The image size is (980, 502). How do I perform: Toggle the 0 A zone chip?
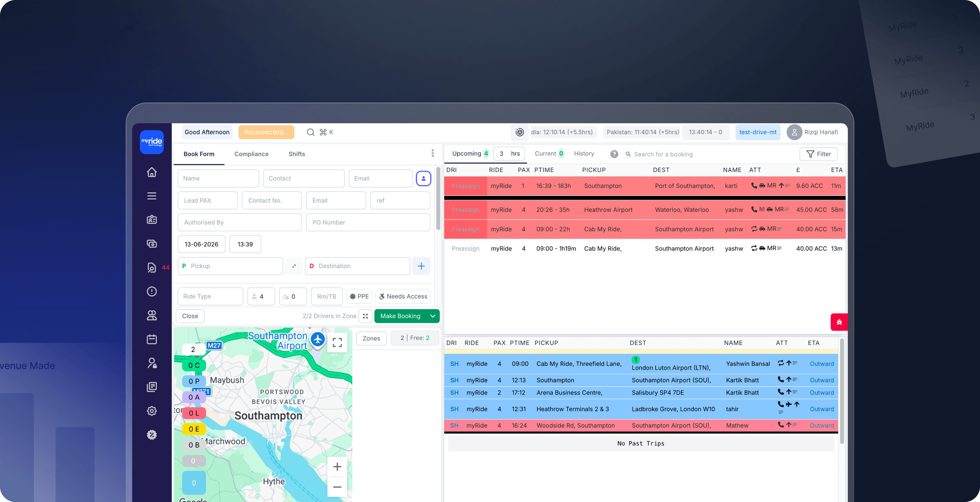(x=194, y=397)
